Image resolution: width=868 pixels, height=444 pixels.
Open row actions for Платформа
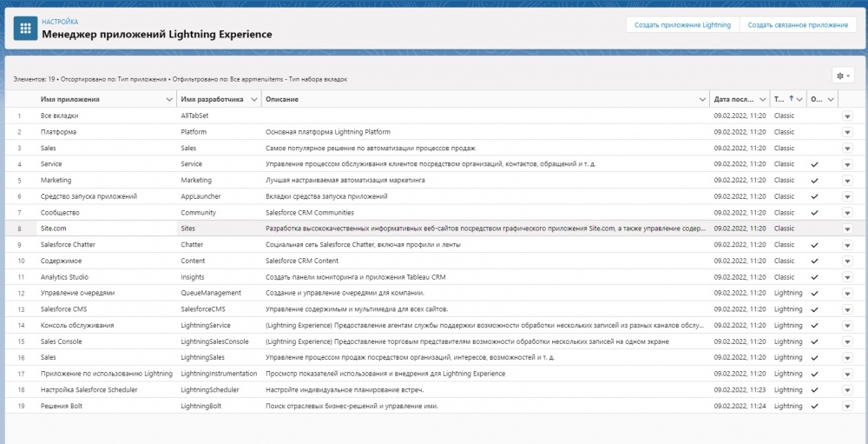tap(847, 132)
